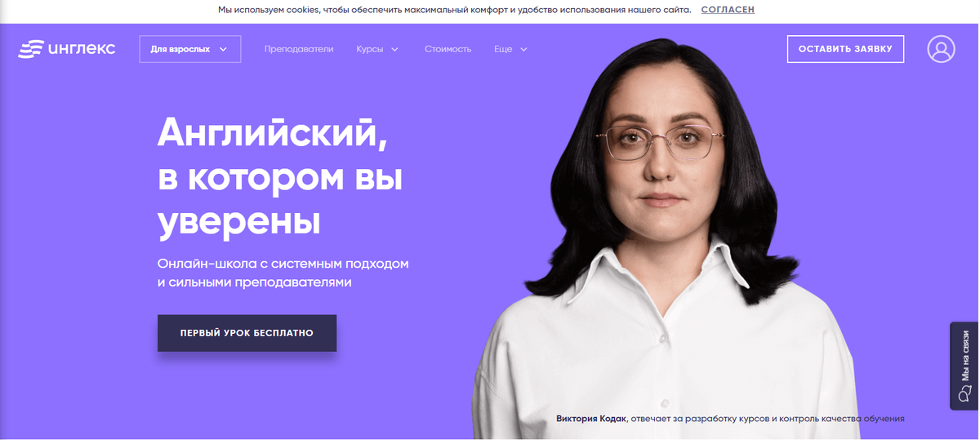Open the user profile account icon
Screen dimensions: 980x440
pyautogui.click(x=941, y=49)
